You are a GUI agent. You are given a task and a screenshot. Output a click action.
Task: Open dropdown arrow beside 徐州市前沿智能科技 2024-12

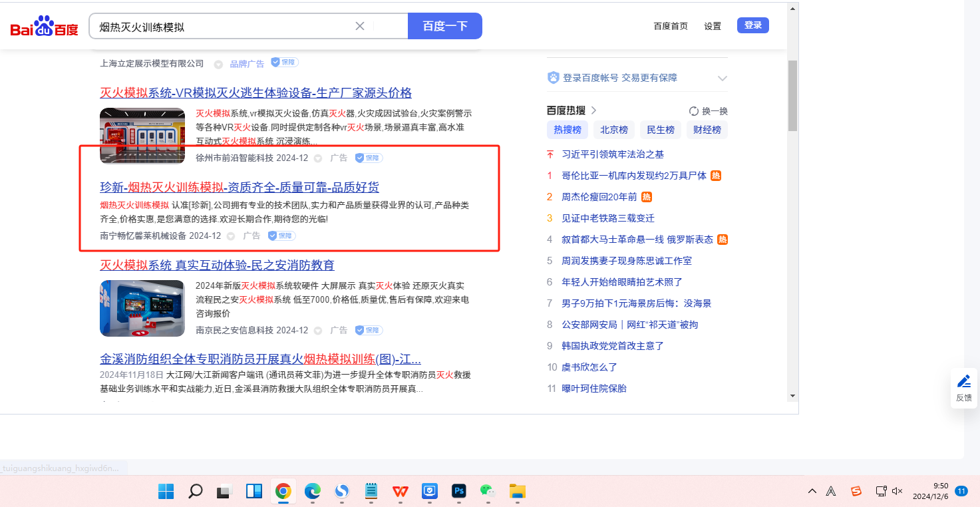318,158
